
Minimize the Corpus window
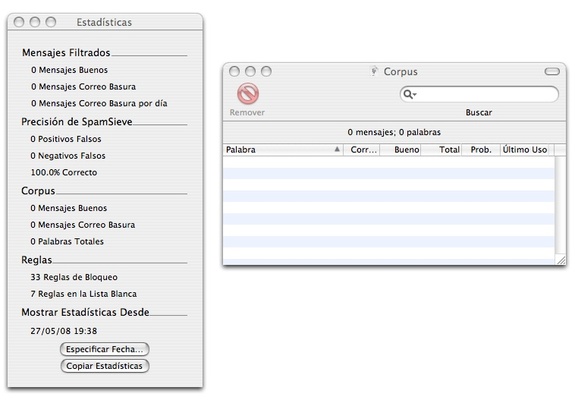point(250,71)
